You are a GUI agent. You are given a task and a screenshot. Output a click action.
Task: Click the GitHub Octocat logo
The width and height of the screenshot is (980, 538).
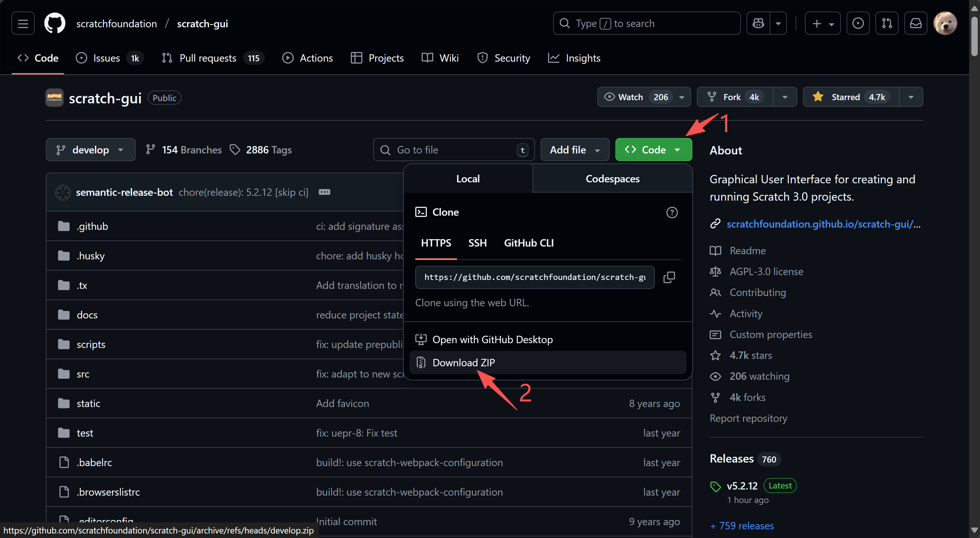[x=55, y=24]
